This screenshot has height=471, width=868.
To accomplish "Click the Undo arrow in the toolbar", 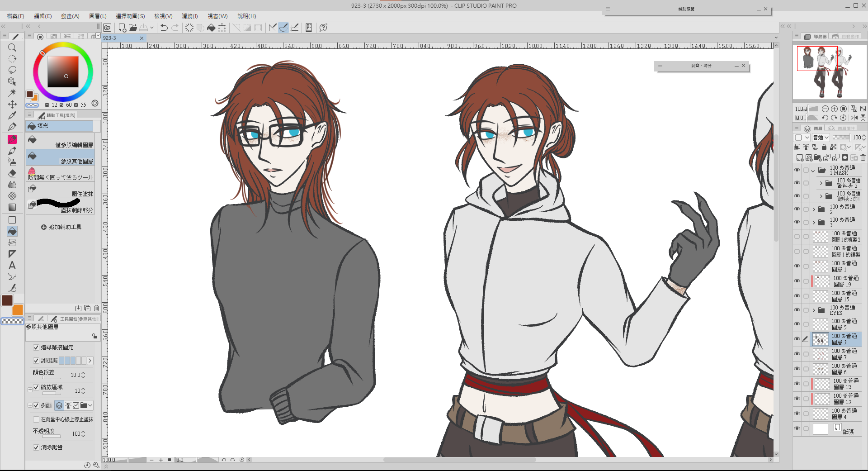I will (x=164, y=28).
